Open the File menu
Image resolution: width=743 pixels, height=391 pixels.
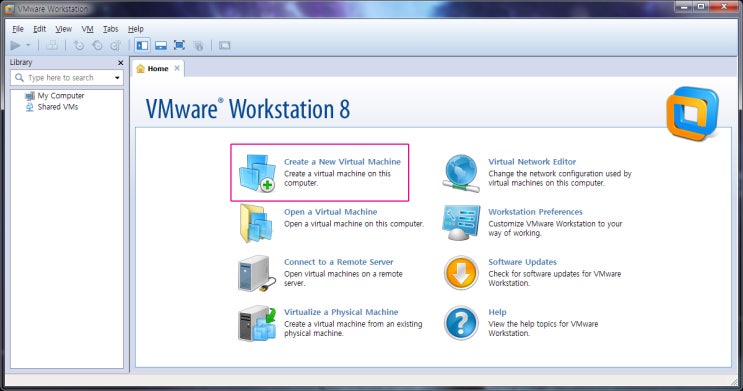pos(18,29)
